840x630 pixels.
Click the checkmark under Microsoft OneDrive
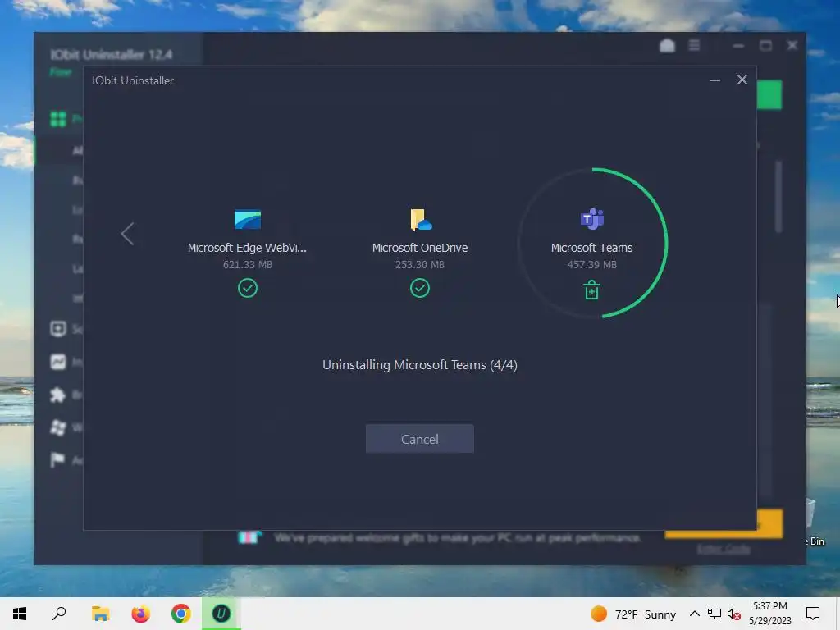coord(420,288)
